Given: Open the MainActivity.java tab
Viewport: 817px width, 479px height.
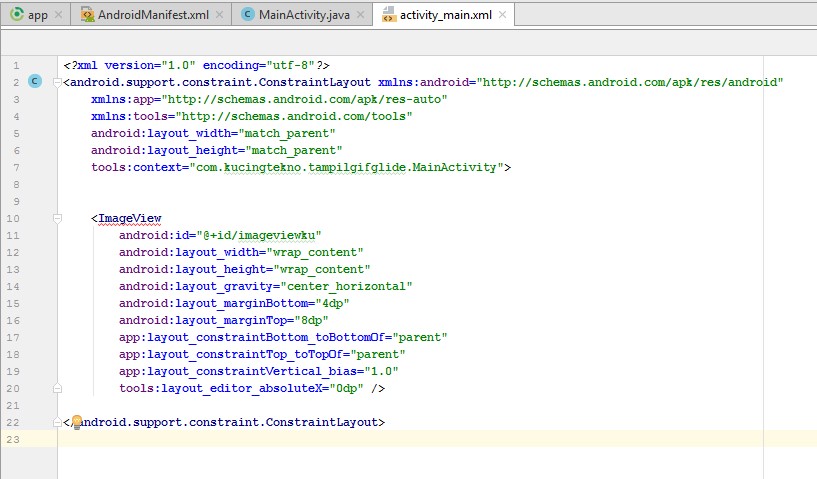Looking at the screenshot, I should [301, 15].
